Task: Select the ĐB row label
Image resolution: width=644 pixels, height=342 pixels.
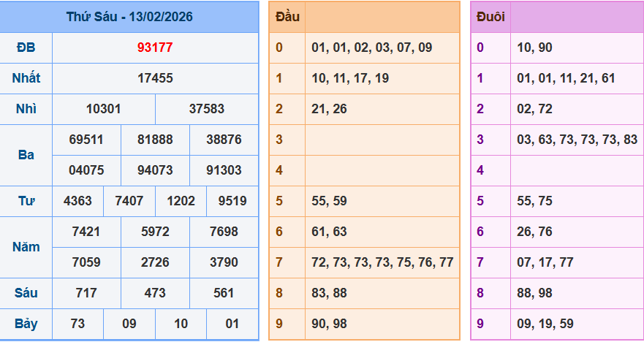Action: point(26,47)
